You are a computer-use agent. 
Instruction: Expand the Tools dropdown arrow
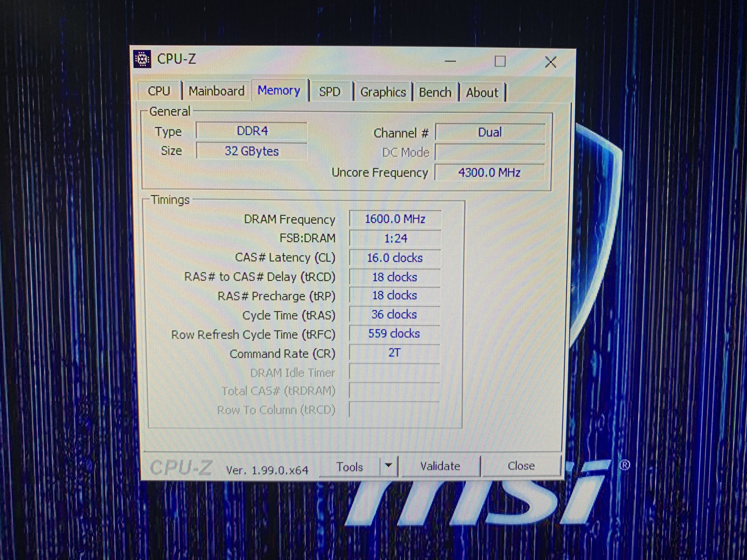point(388,466)
